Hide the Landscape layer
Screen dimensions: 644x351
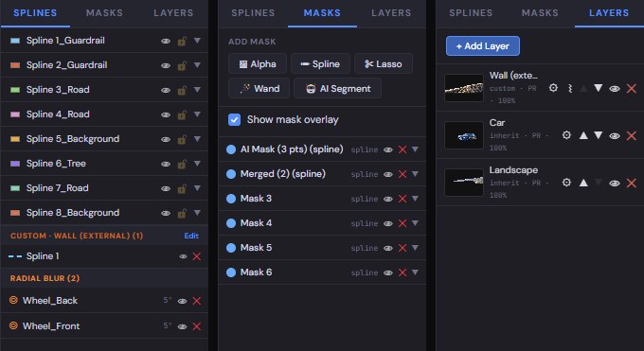click(615, 184)
